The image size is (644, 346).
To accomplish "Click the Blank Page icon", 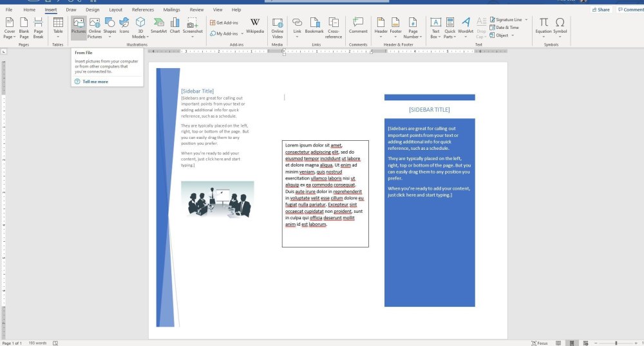I will pos(24,28).
